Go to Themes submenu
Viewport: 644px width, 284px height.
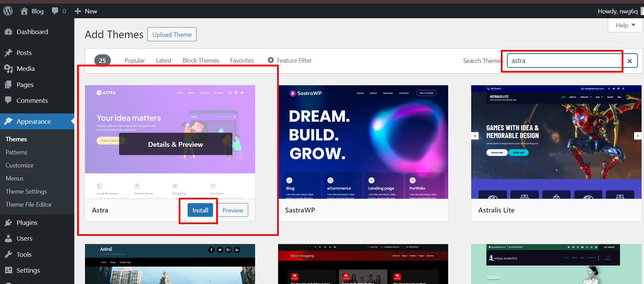pos(16,139)
